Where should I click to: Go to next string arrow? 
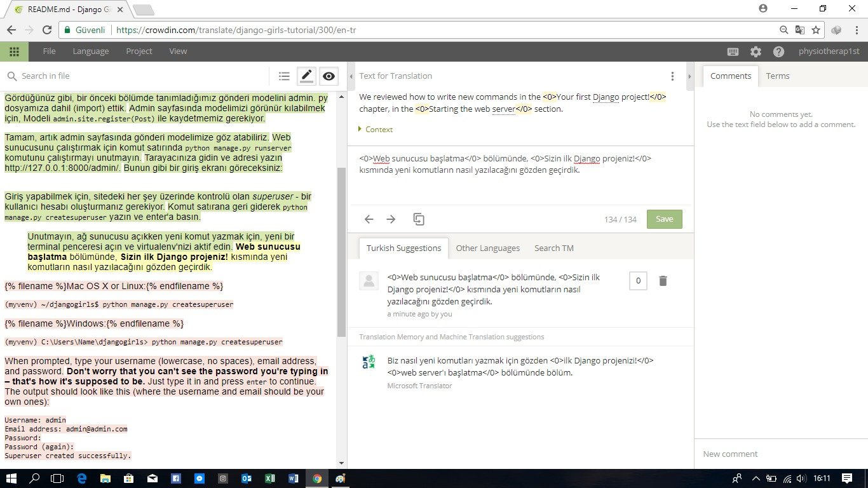(391, 219)
